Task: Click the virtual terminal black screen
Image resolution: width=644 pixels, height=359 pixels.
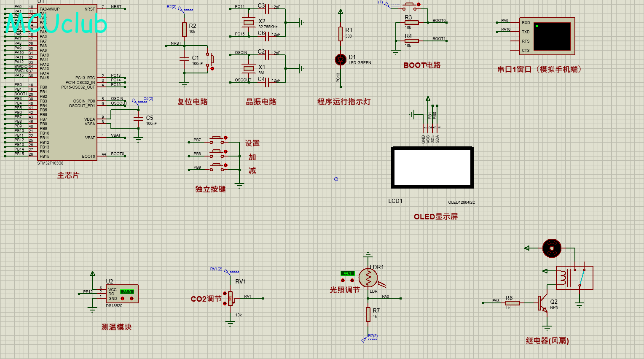Action: tap(552, 36)
